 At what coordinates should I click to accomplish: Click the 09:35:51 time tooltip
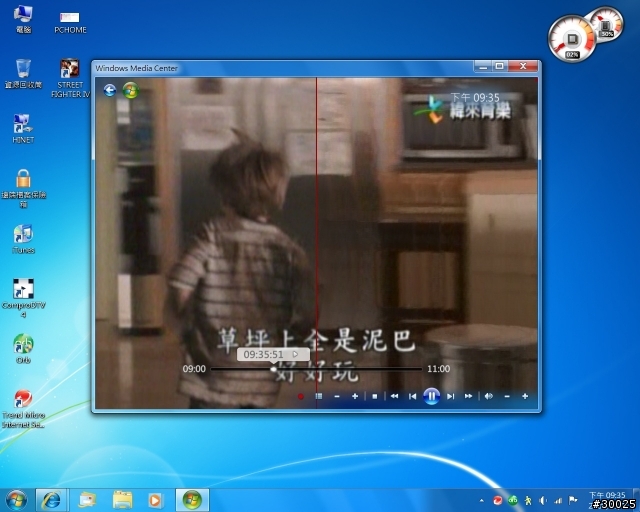pyautogui.click(x=273, y=354)
